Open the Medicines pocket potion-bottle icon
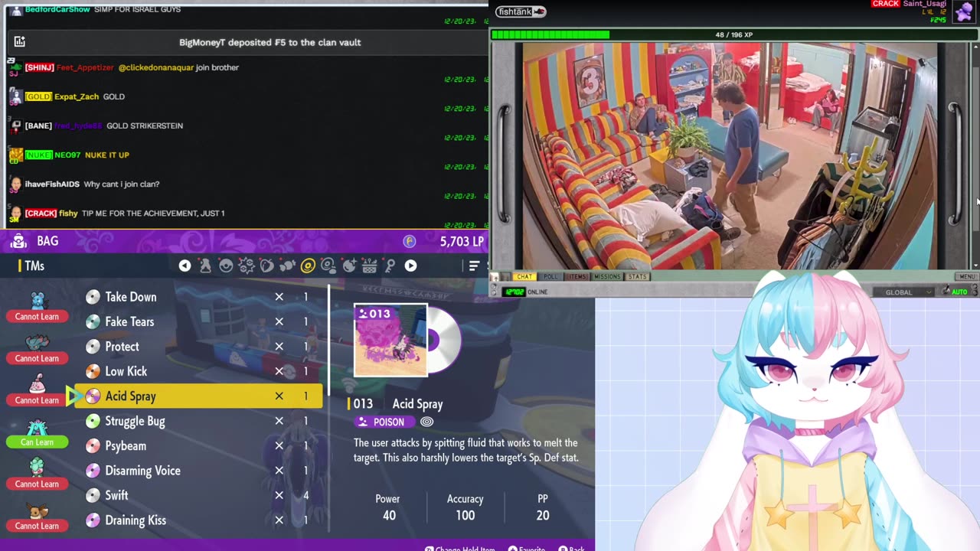Viewport: 980px width, 551px height. 205,266
